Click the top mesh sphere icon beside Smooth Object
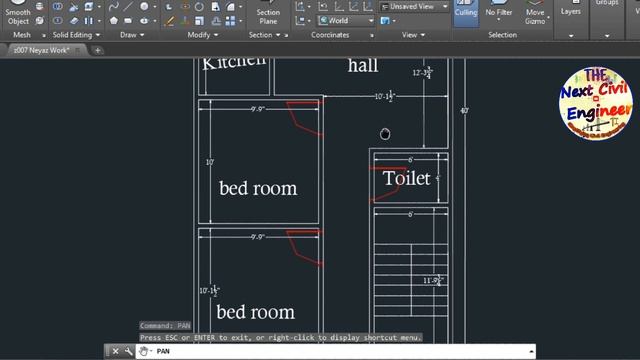The height and width of the screenshot is (360, 640). click(x=39, y=6)
